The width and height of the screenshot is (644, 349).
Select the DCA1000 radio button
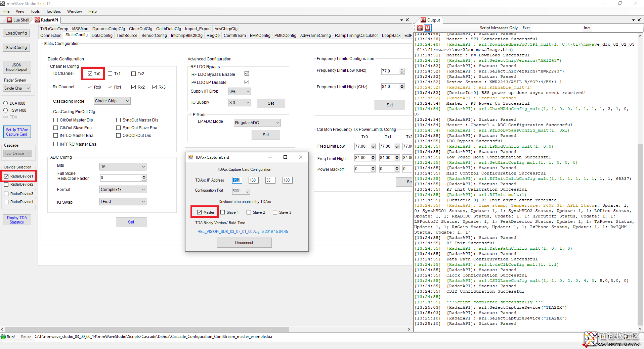5,103
